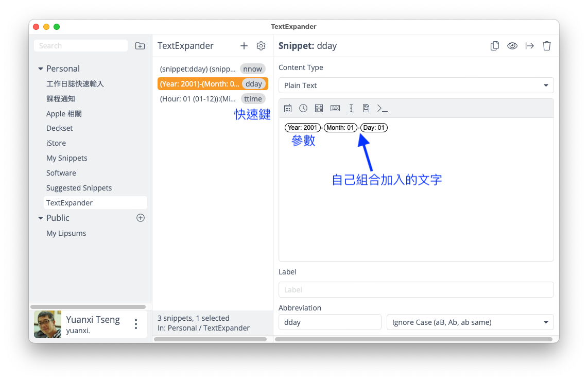588x381 pixels.
Task: Open account menu three-dots icon
Action: pyautogui.click(x=136, y=324)
